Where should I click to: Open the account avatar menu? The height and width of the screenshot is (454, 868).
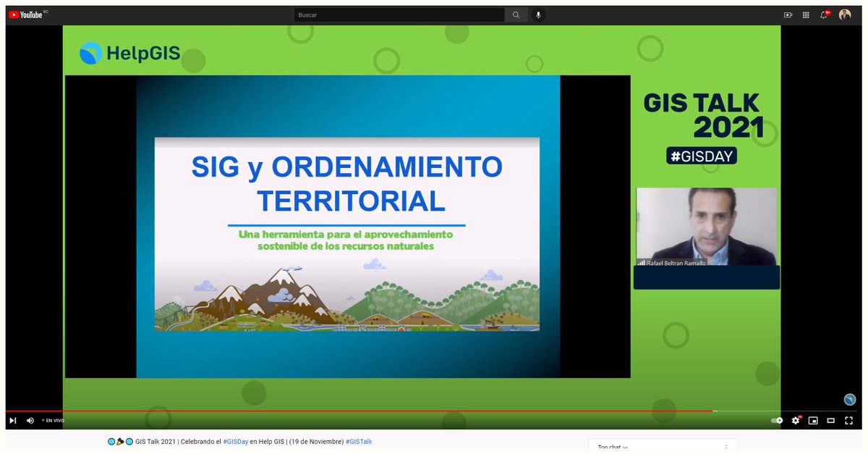(845, 14)
